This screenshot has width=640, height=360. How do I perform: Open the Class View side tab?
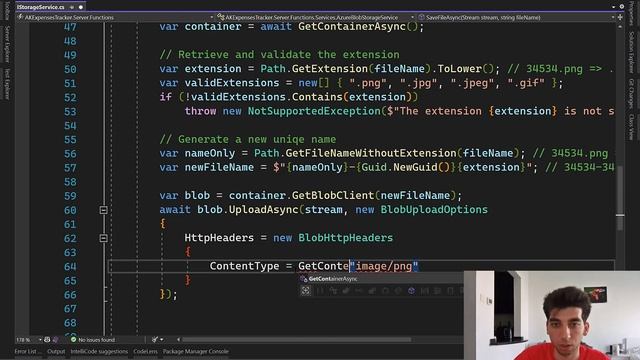coord(631,127)
